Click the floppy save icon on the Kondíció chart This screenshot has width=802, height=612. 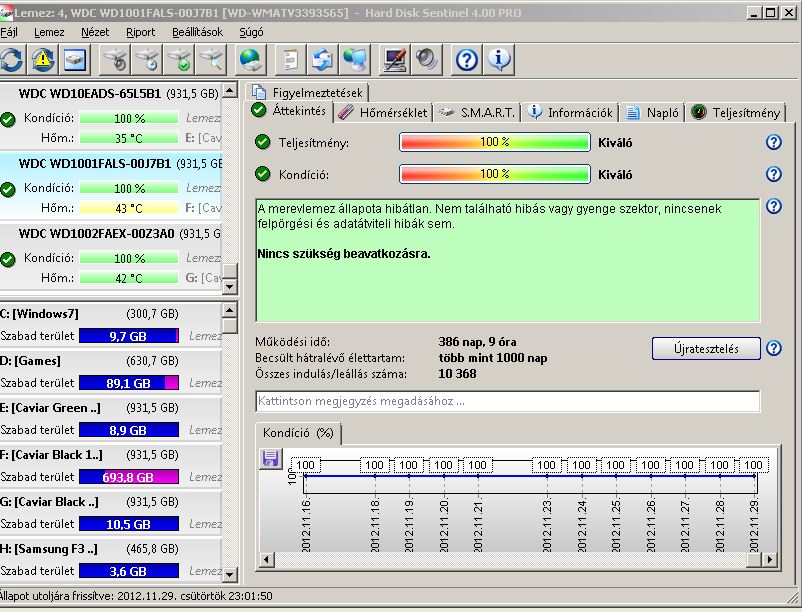pyautogui.click(x=270, y=458)
